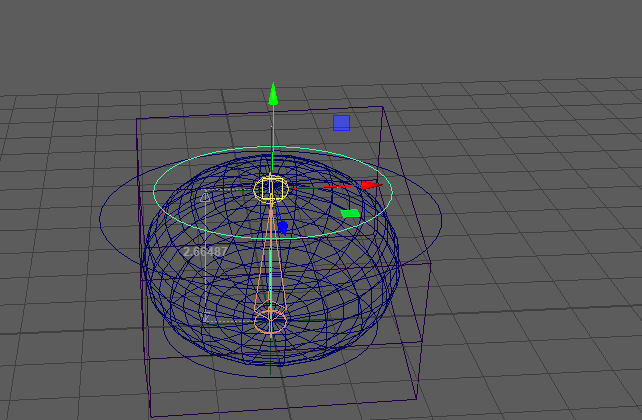Click the blue square plane handle
642x420 pixels.
(x=341, y=123)
